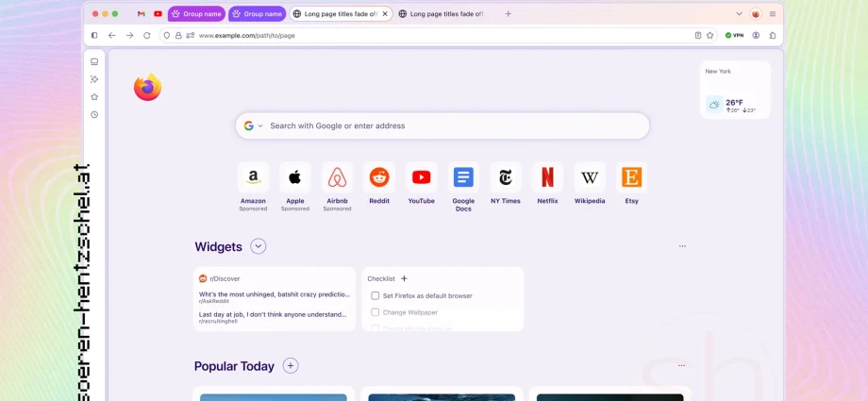
Task: Open the Last day at job post
Action: point(273,314)
